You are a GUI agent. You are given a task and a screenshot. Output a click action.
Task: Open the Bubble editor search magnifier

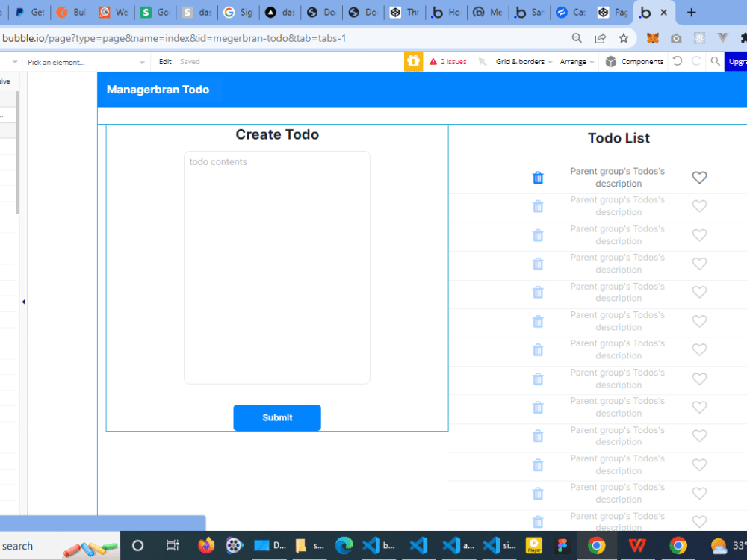(x=715, y=61)
